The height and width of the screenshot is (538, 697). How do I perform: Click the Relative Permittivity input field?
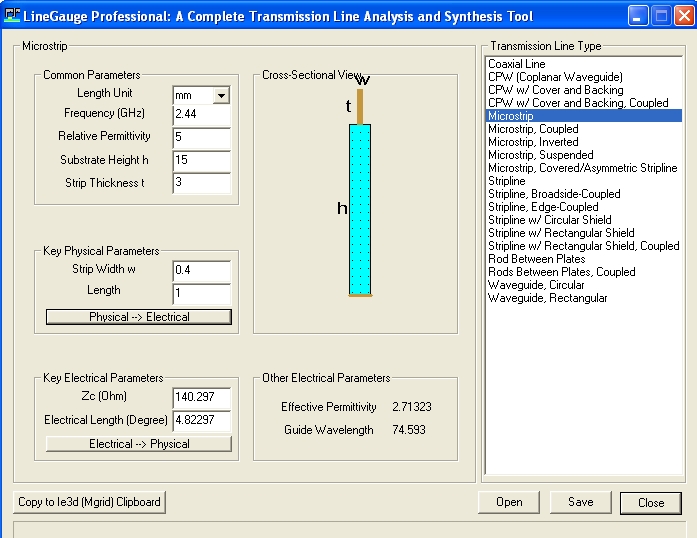pos(201,137)
